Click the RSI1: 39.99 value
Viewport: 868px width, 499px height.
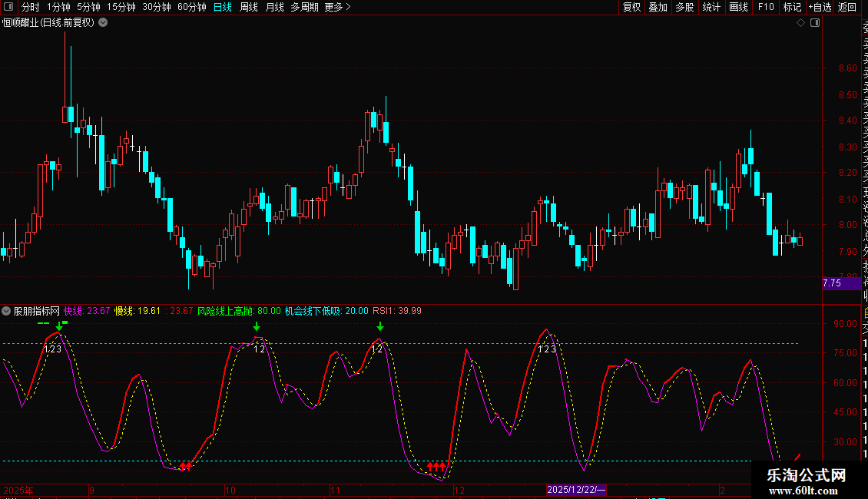pos(397,311)
